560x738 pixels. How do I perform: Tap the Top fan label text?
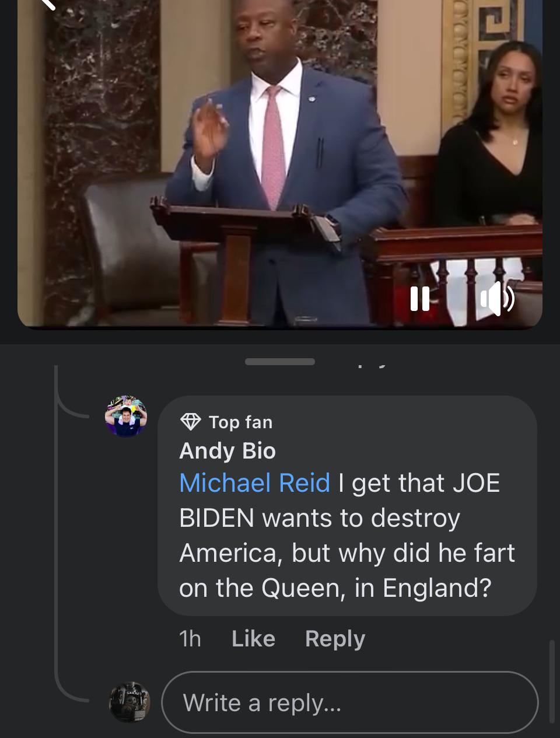click(x=240, y=422)
